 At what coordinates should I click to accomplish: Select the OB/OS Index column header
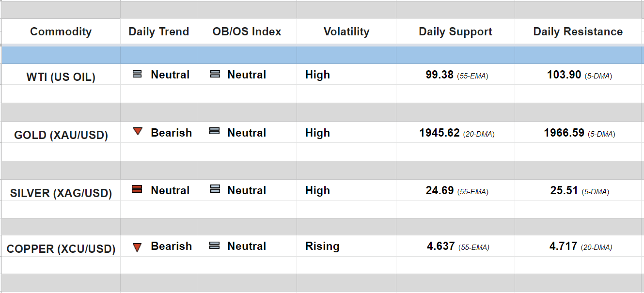[247, 32]
